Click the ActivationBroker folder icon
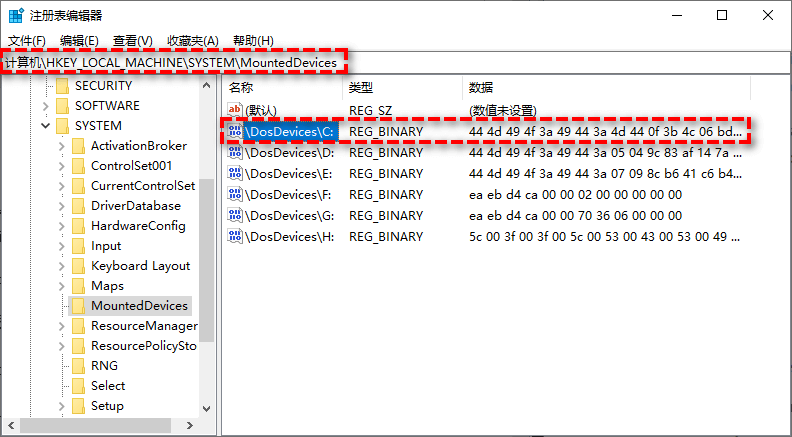This screenshot has height=437, width=792. pyautogui.click(x=78, y=146)
